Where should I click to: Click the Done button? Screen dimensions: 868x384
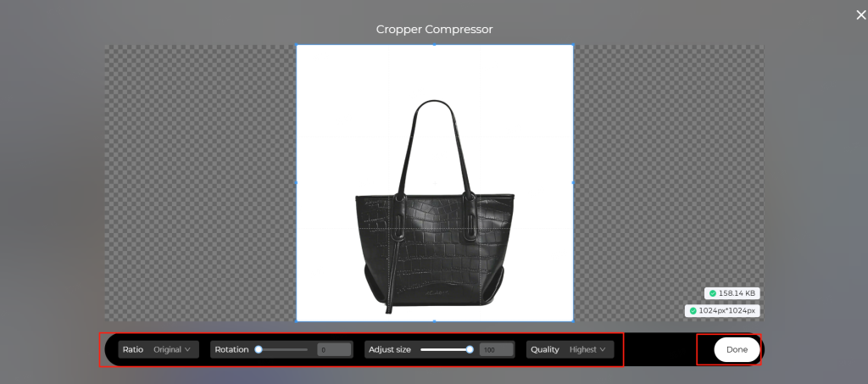[737, 350]
